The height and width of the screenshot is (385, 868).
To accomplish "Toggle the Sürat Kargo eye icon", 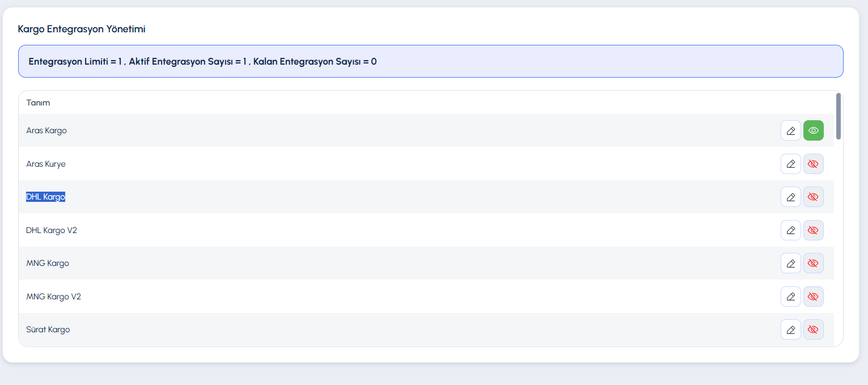I will 814,329.
